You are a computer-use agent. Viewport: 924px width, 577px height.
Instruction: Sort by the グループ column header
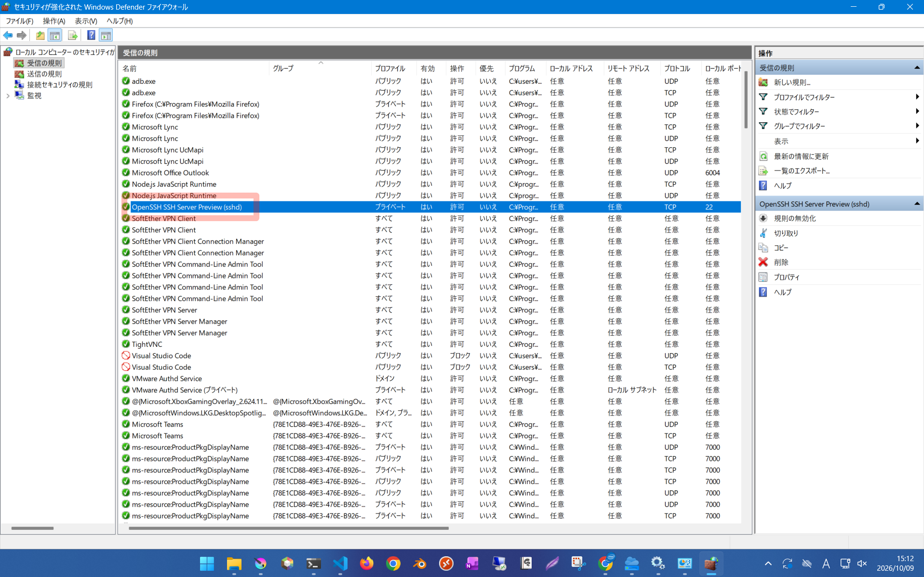(x=320, y=68)
